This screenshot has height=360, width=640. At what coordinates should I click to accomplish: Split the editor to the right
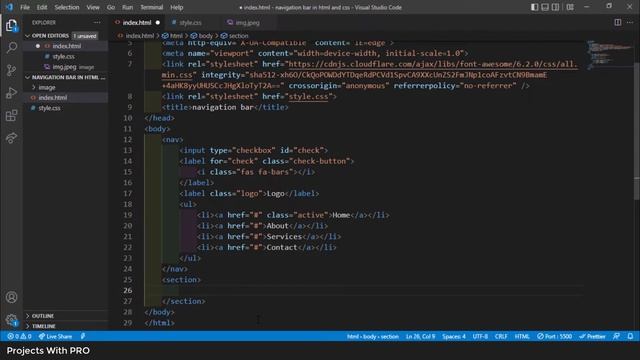(618, 22)
